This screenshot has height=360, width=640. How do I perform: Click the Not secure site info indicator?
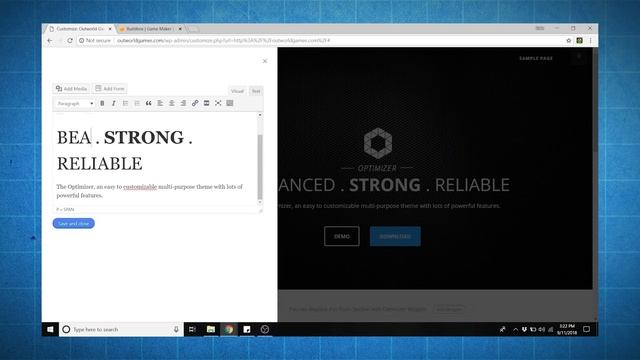point(95,40)
